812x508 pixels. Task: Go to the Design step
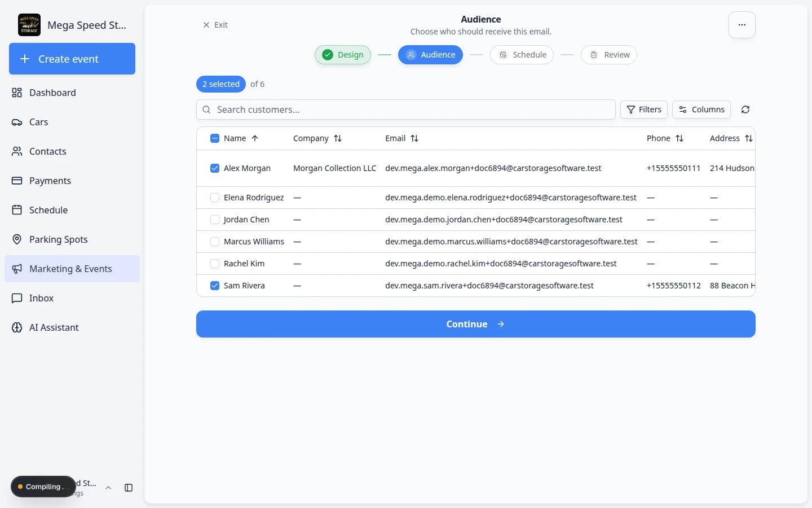point(343,55)
